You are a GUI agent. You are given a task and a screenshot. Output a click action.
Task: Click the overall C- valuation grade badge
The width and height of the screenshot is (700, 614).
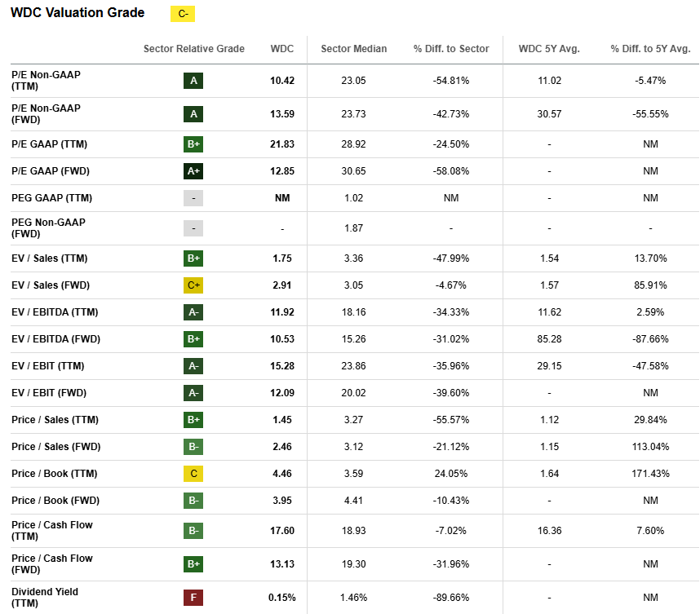(x=182, y=14)
